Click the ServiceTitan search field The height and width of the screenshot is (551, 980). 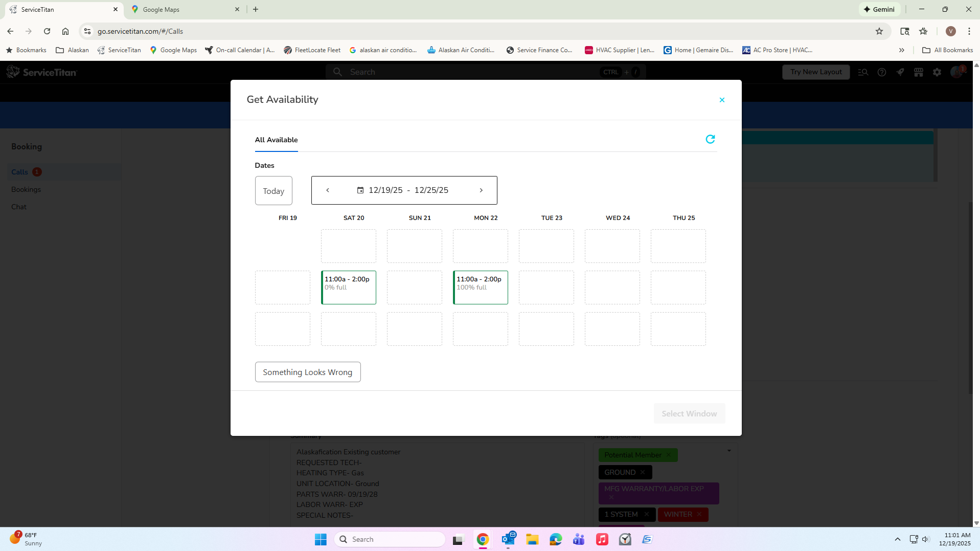click(486, 72)
